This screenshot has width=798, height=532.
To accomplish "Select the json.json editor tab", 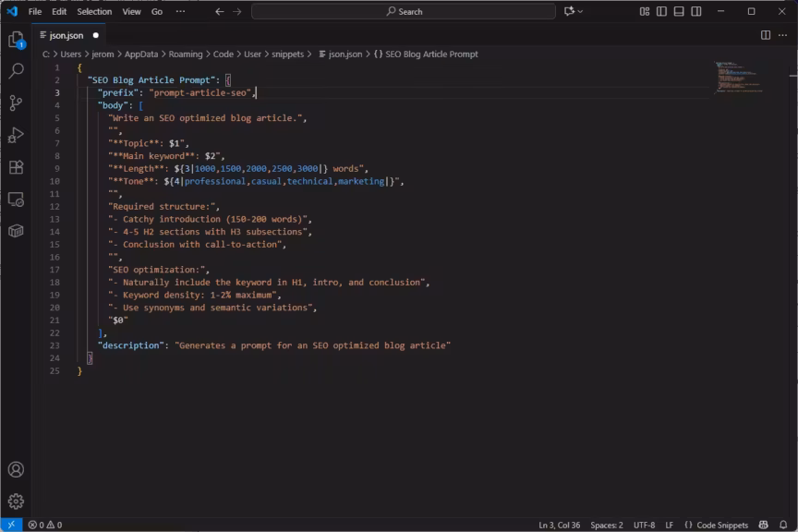I will tap(66, 35).
